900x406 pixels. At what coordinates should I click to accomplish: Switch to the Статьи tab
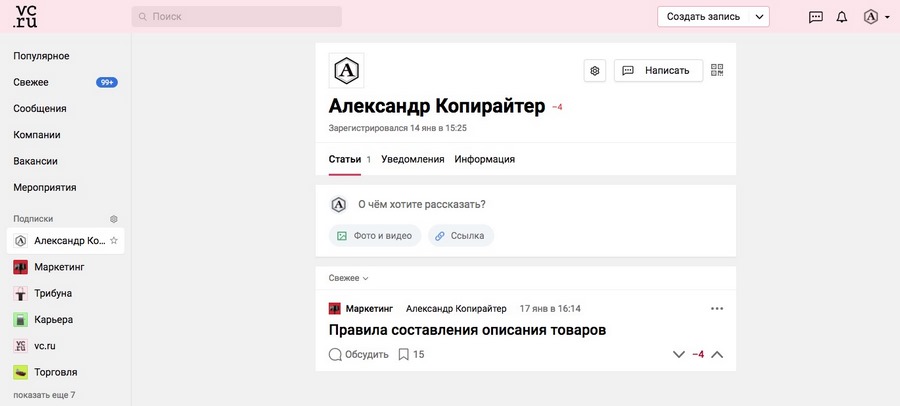345,159
